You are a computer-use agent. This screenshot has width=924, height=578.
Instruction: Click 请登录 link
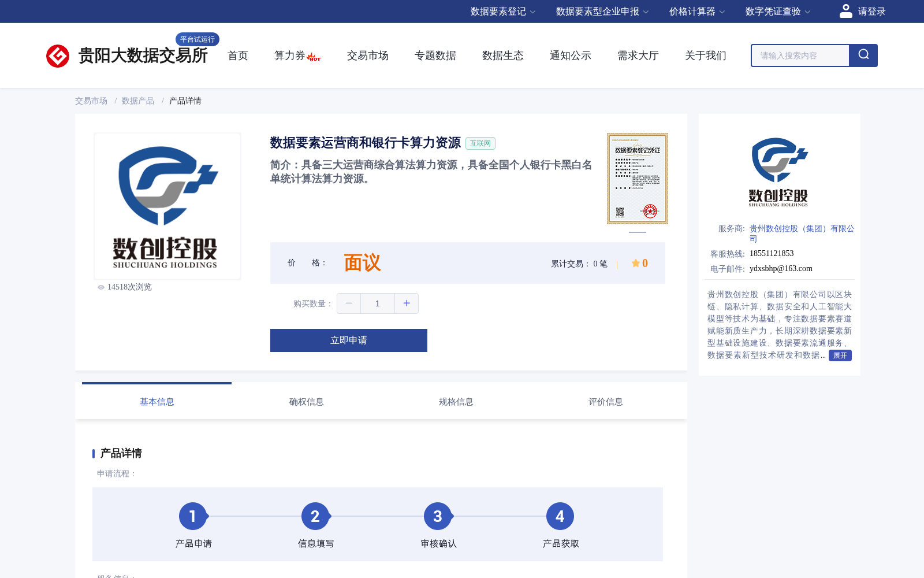pos(871,12)
